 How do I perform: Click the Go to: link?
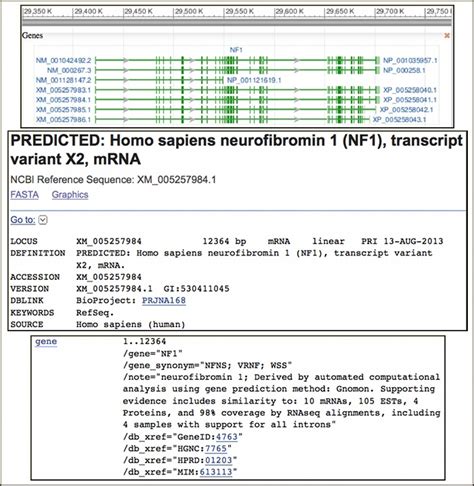(23, 220)
